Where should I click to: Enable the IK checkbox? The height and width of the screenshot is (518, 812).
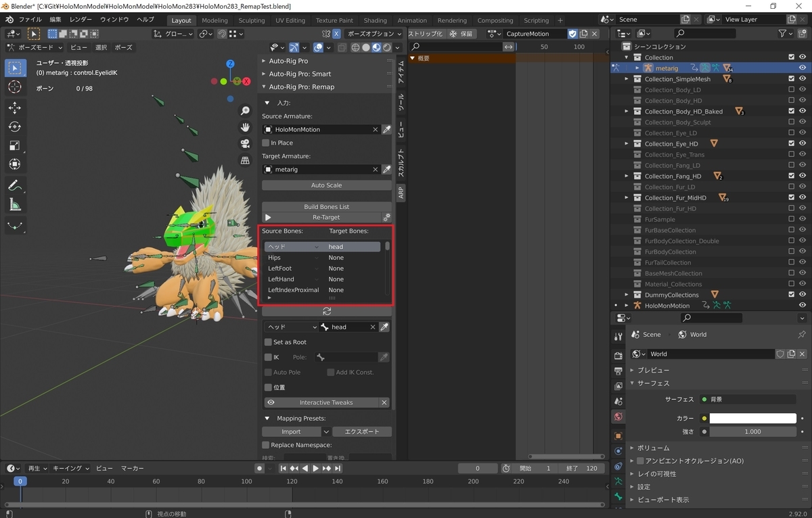click(268, 357)
